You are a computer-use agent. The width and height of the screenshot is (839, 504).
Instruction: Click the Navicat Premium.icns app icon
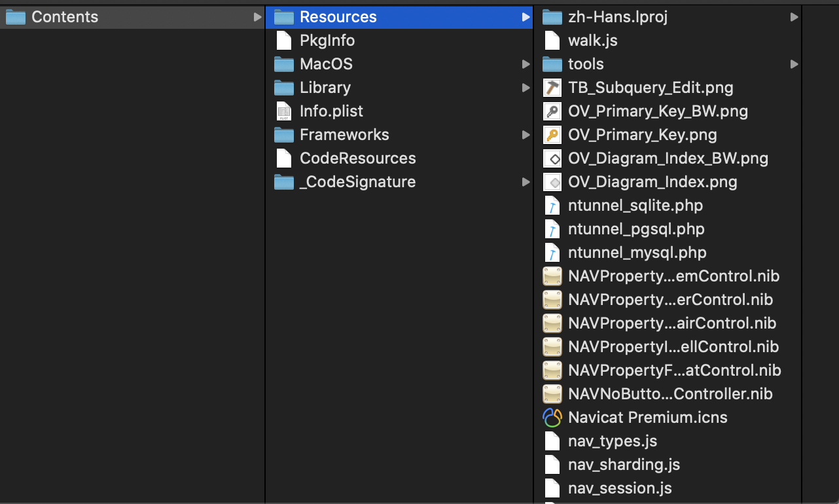pyautogui.click(x=553, y=418)
